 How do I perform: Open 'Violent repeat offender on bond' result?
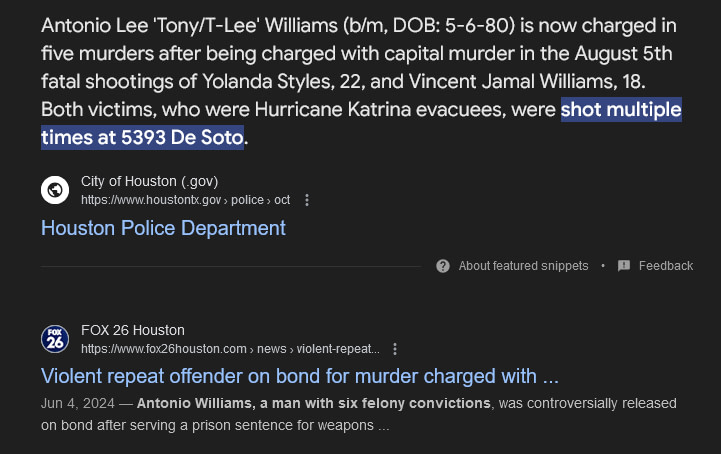point(300,376)
